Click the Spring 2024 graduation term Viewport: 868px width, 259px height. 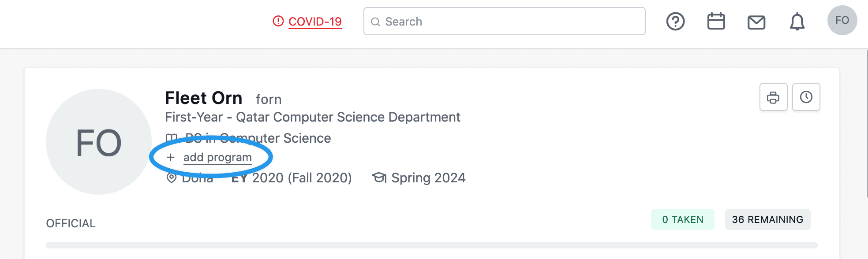pos(428,178)
